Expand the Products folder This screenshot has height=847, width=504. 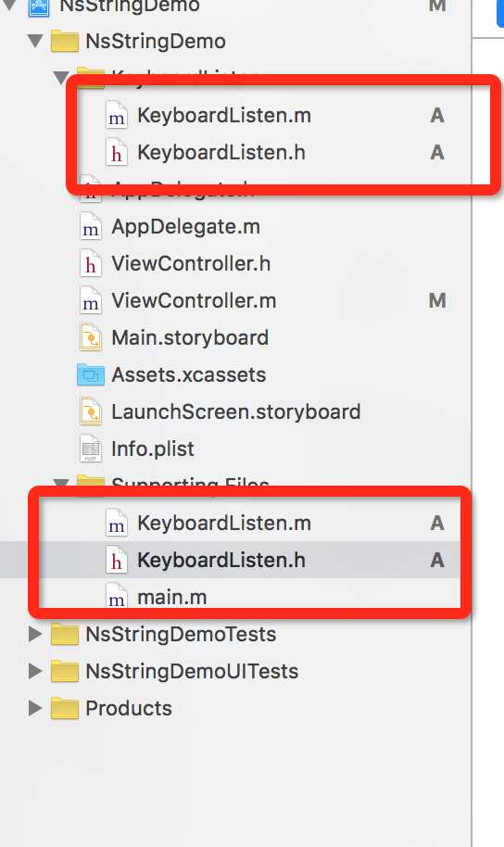click(35, 708)
